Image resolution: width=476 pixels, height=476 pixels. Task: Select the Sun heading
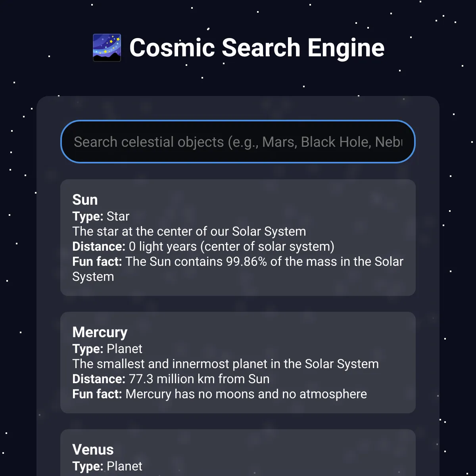[x=85, y=200]
